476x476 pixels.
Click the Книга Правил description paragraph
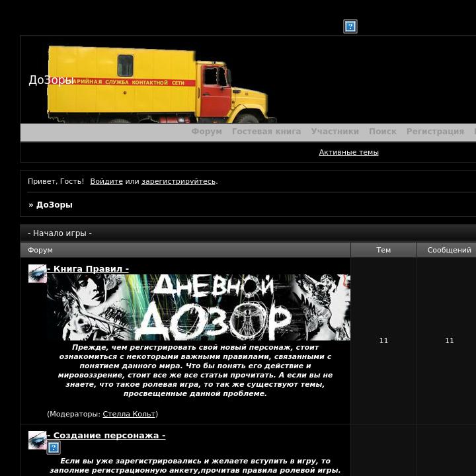195,370
